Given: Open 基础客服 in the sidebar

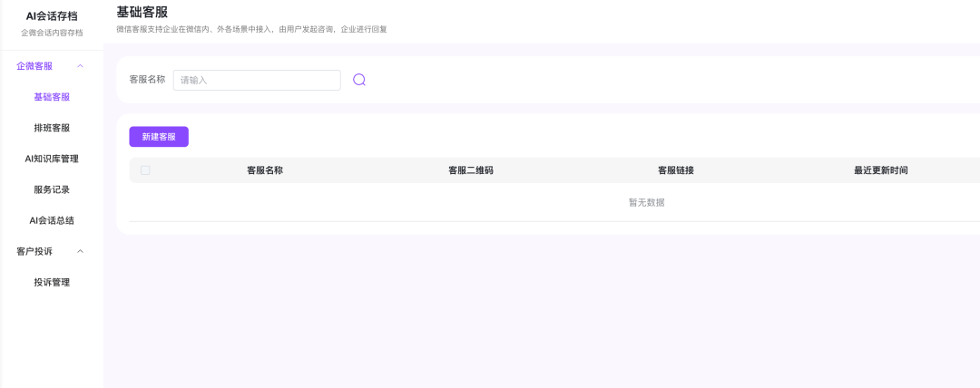Looking at the screenshot, I should [x=52, y=97].
